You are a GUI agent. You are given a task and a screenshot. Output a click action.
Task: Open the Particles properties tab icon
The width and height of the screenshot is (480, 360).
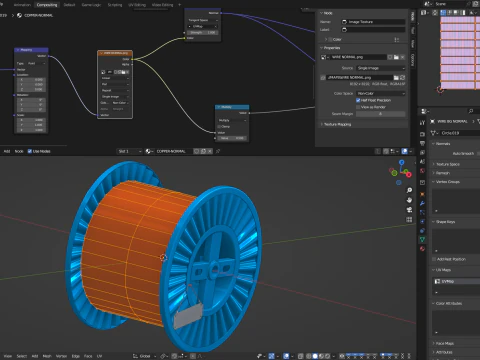[422, 212]
